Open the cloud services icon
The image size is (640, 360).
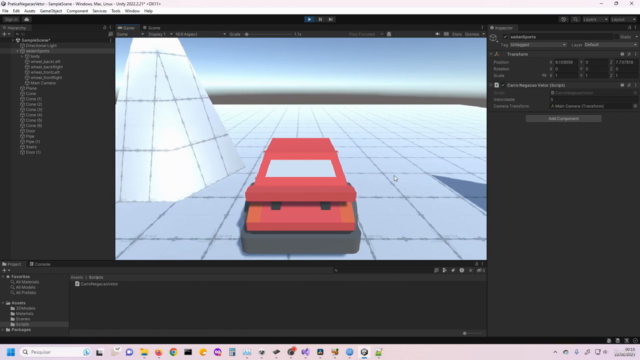(27, 19)
